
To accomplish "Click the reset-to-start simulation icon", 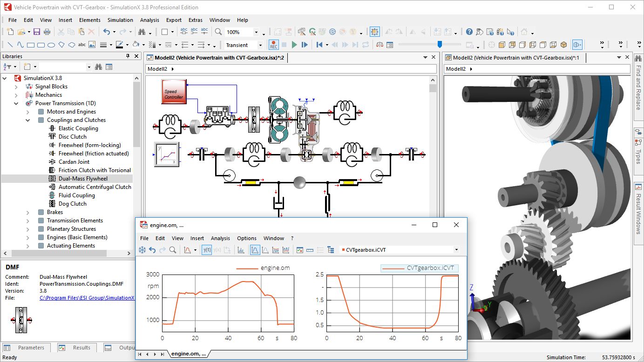I will 319,45.
